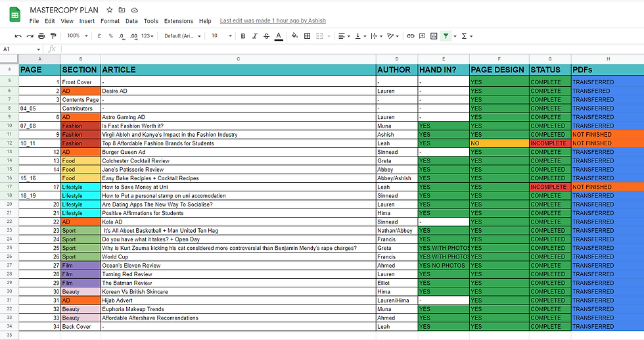
Task: Open the Extensions menu
Action: tap(179, 21)
